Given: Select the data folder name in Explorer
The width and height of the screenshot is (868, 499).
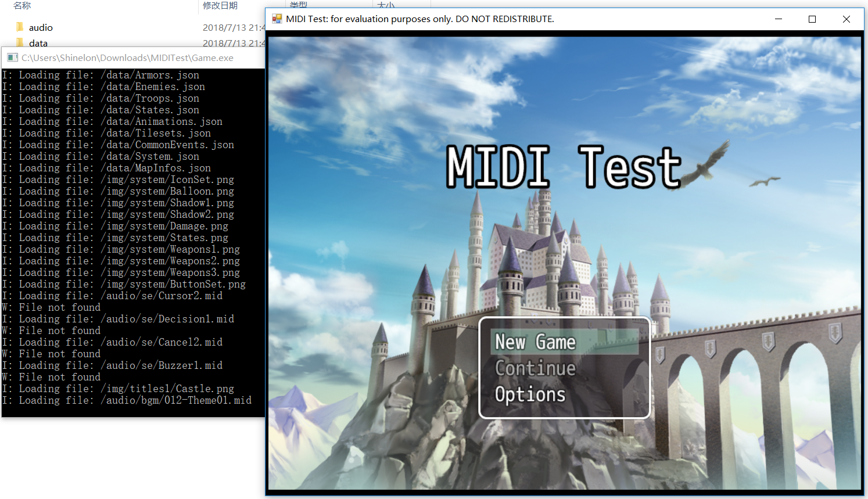Looking at the screenshot, I should point(38,43).
